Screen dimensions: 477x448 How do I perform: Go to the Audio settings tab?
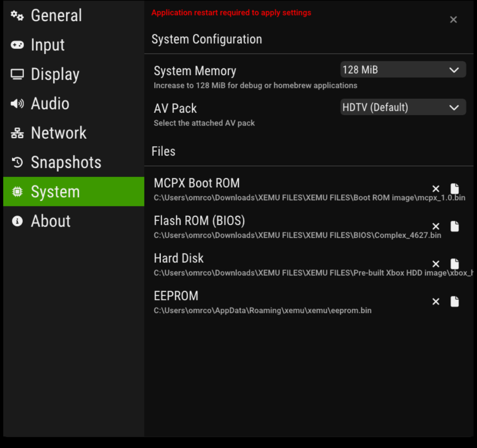pos(73,103)
